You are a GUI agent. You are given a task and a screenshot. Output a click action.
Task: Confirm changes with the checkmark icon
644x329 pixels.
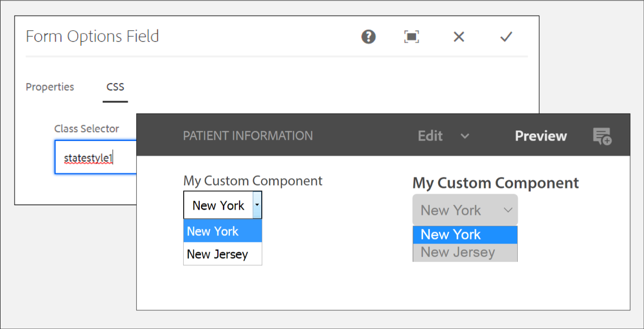click(x=506, y=37)
